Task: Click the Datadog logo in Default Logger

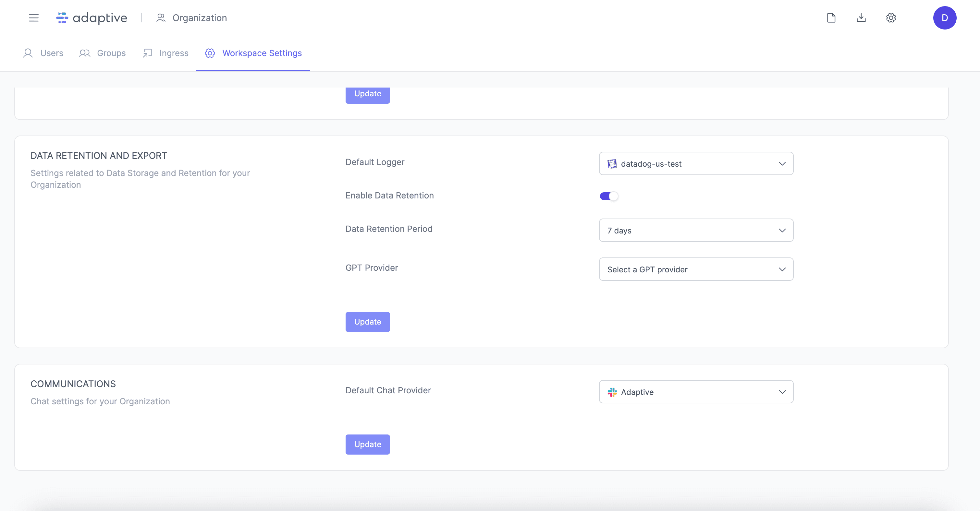Action: click(x=612, y=164)
